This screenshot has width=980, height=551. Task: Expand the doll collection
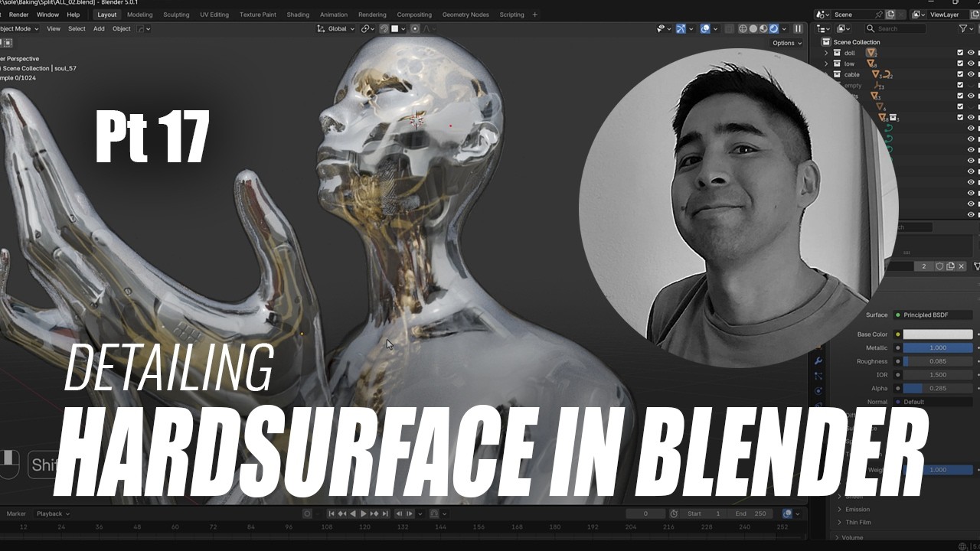pos(826,53)
